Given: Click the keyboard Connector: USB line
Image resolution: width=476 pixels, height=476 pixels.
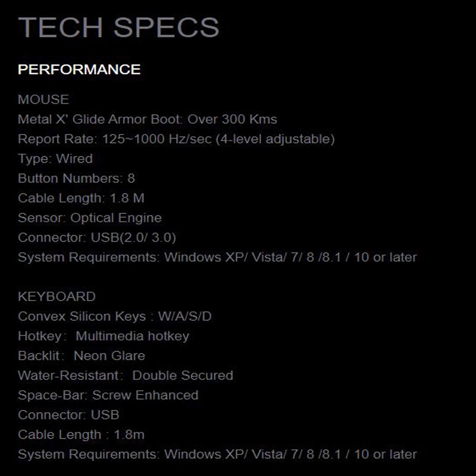Looking at the screenshot, I should tap(68, 415).
